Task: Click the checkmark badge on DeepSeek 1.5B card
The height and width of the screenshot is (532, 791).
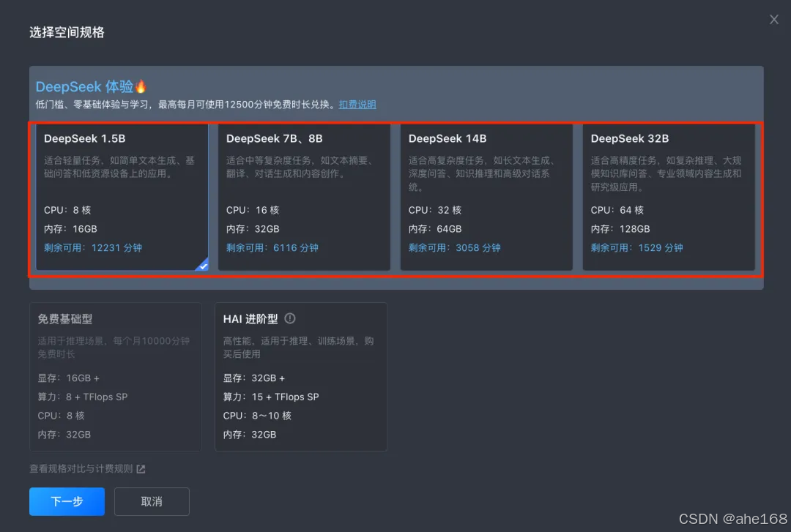Action: pyautogui.click(x=203, y=265)
